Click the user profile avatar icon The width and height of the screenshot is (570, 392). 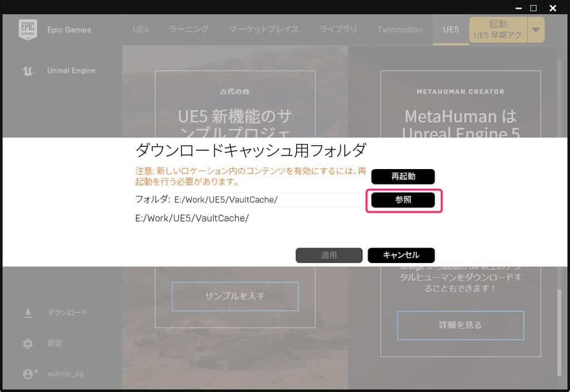pos(29,374)
